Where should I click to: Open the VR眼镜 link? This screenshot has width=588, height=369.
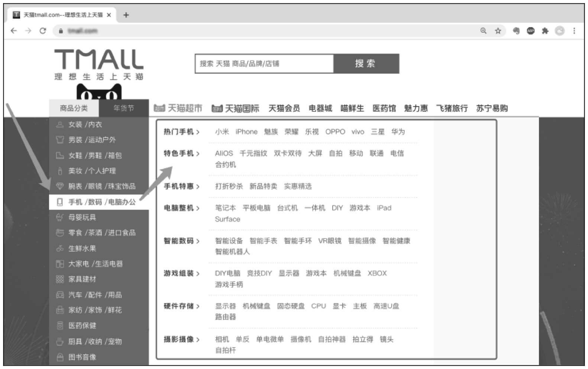click(330, 241)
